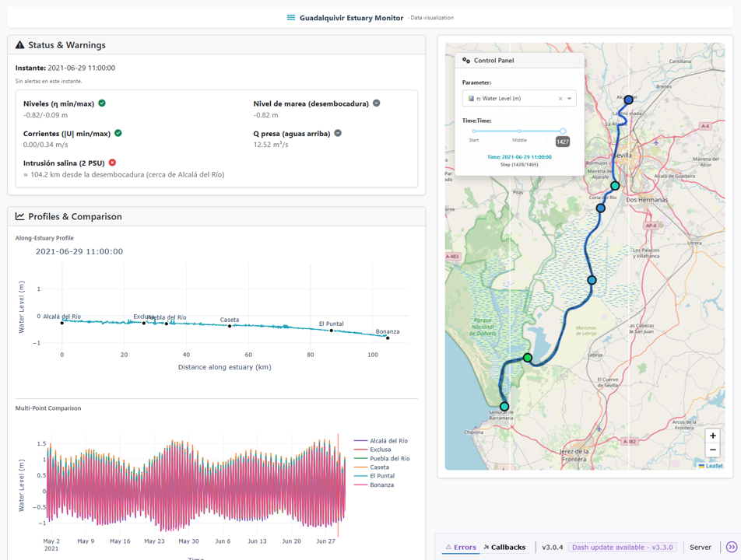Click the Server status item in the debug bar
This screenshot has height=560, width=741.
[701, 548]
